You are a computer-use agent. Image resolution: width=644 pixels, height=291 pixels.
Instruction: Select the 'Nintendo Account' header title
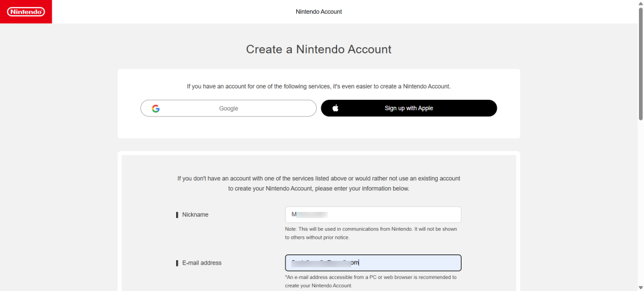point(319,12)
